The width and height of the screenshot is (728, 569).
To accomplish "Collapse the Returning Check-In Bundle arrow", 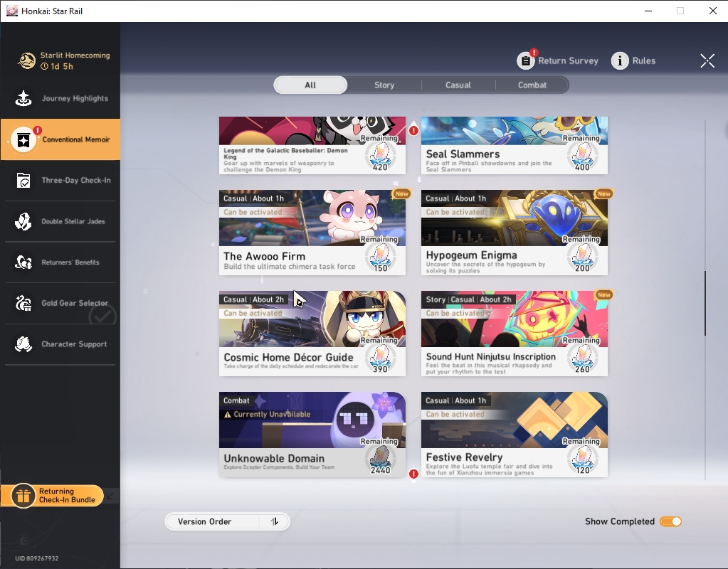I will [x=110, y=496].
